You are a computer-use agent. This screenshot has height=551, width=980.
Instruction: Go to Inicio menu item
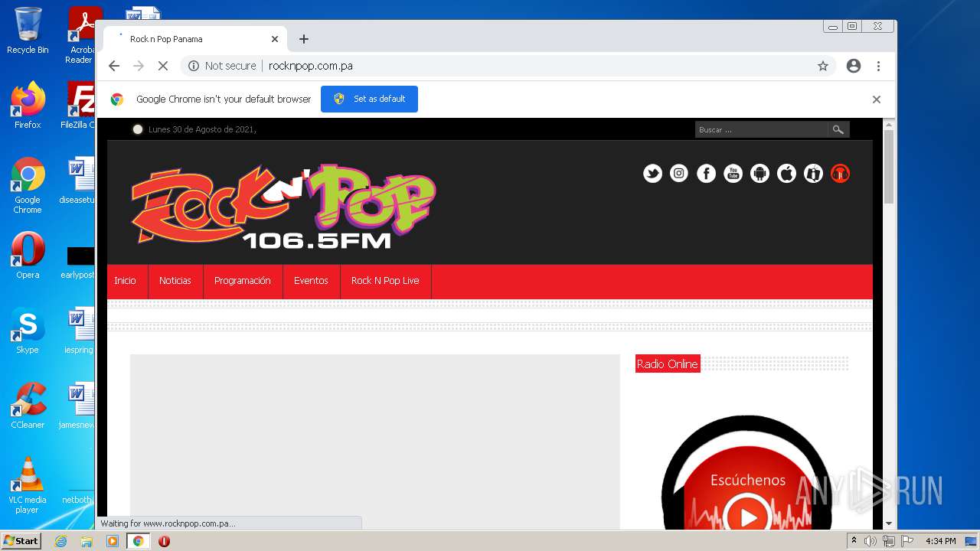tap(126, 281)
